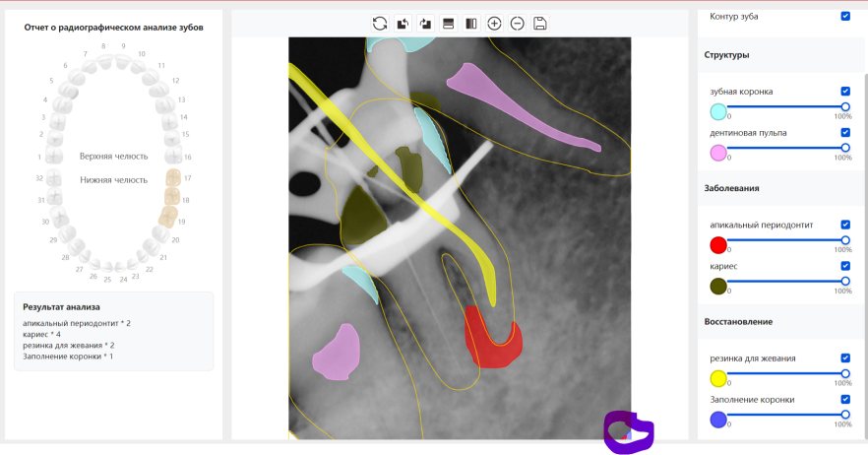
Task: Rotate the X-ray clockwise
Action: tap(425, 23)
